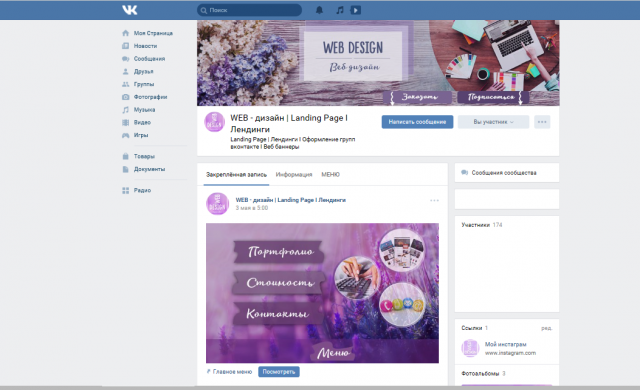640x390 pixels.
Task: Click the Портфолио menu image
Action: [x=279, y=251]
